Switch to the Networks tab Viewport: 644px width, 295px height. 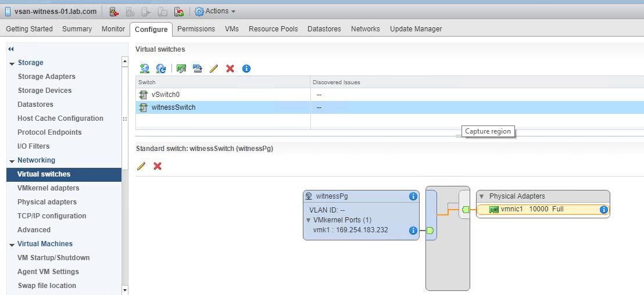click(365, 28)
